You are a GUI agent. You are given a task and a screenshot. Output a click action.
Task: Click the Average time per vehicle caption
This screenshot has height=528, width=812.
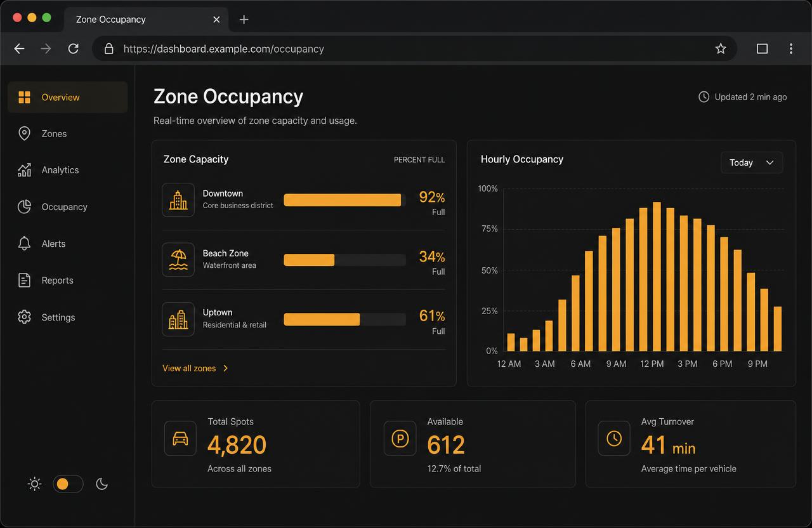point(689,469)
